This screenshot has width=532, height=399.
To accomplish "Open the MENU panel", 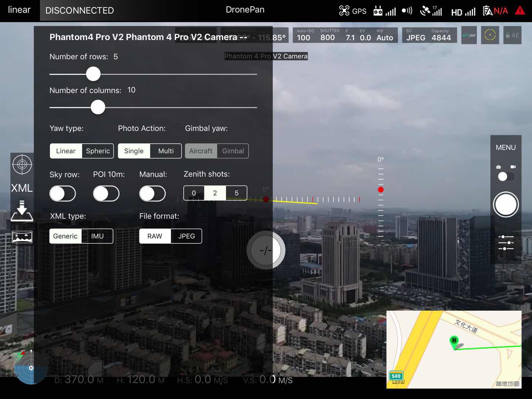I will click(505, 147).
